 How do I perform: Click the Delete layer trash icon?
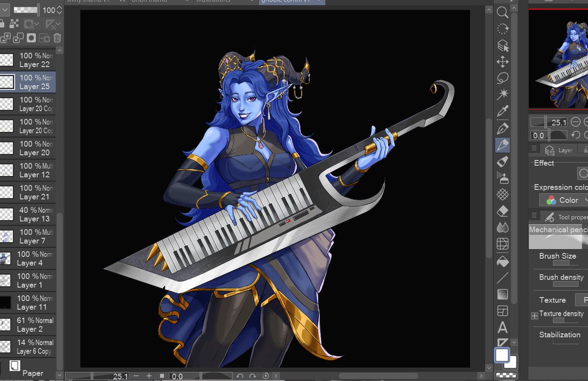[x=57, y=38]
